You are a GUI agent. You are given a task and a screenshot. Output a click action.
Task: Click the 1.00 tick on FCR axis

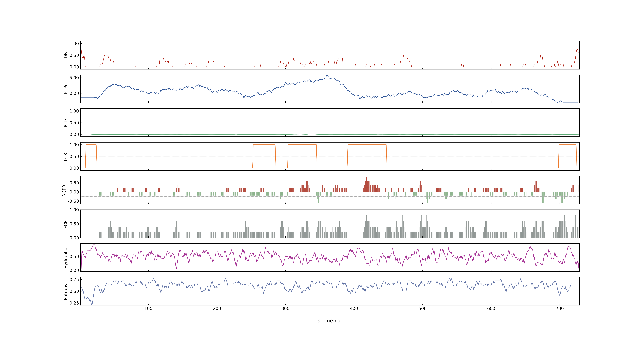click(74, 210)
